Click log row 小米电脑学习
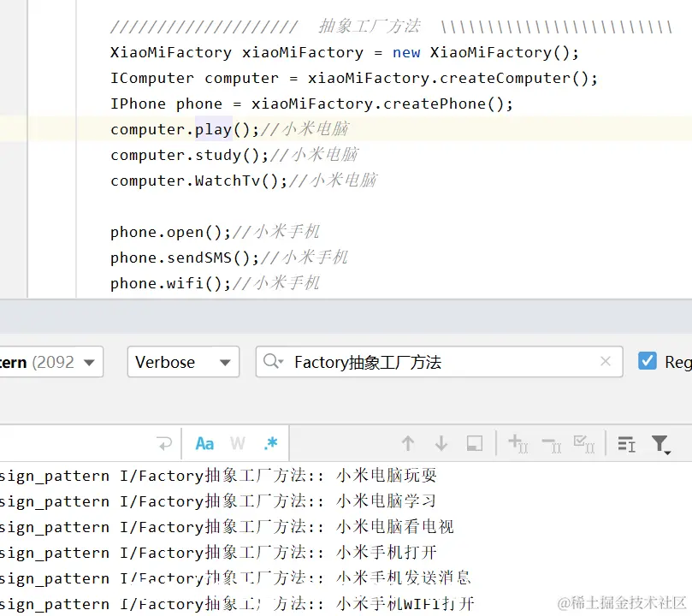 pos(218,501)
